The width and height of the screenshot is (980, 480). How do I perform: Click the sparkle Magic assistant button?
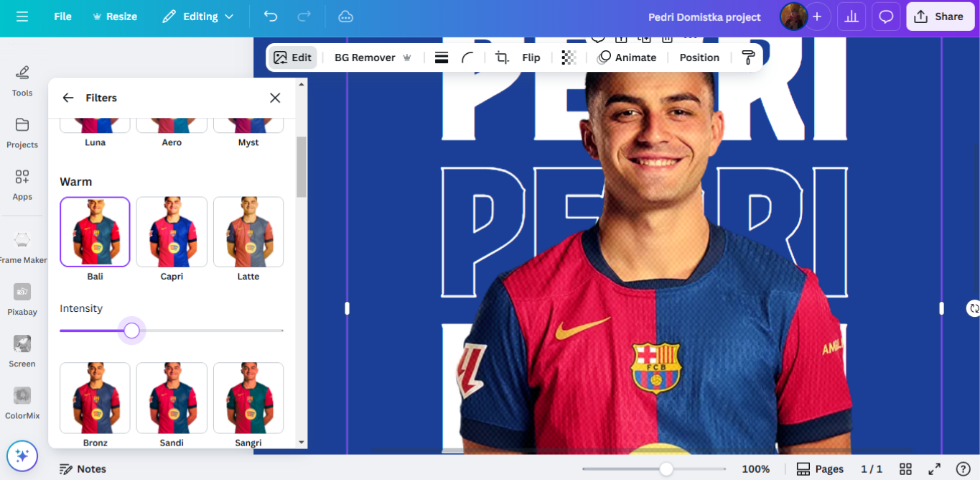(x=22, y=456)
